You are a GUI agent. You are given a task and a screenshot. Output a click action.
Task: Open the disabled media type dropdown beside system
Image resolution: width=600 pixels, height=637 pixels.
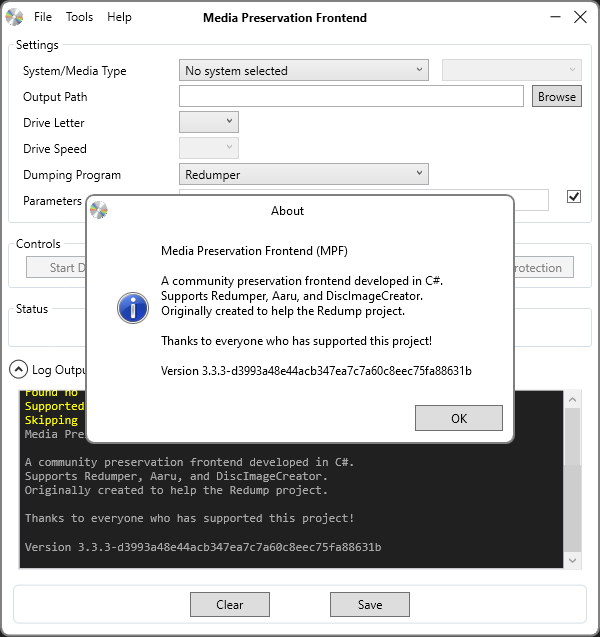pos(511,70)
